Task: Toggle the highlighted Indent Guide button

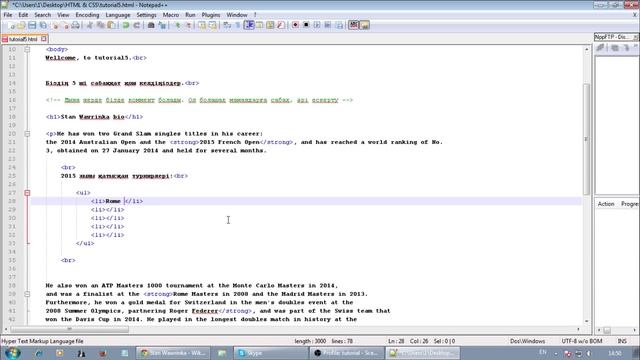Action: click(249, 25)
